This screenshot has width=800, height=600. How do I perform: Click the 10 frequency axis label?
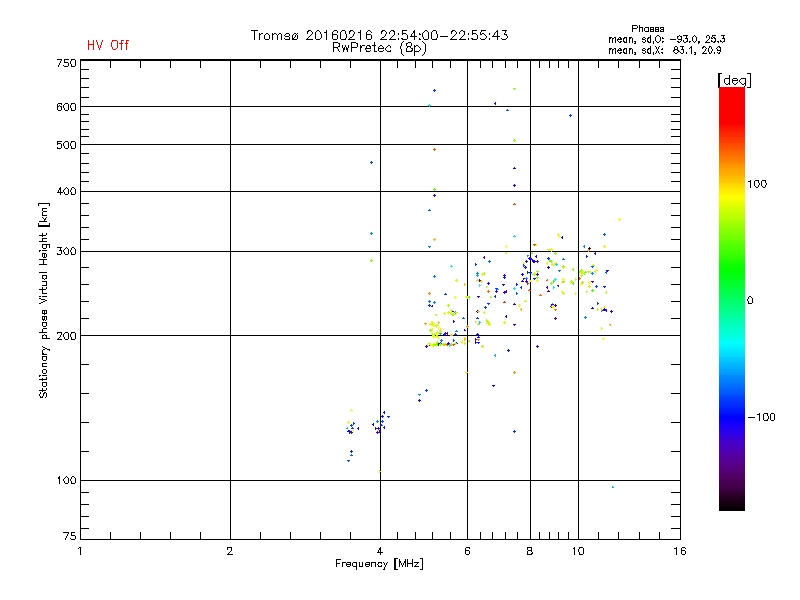[x=578, y=551]
